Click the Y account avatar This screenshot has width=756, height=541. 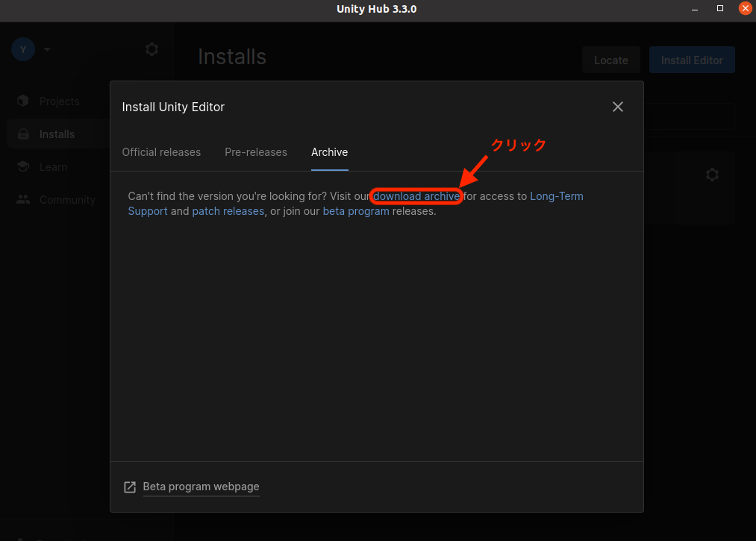click(22, 49)
